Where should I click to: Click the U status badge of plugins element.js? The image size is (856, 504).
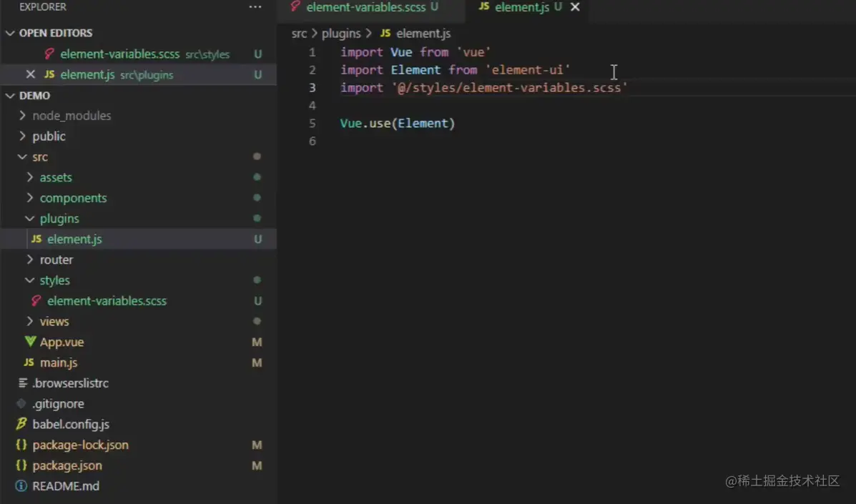coord(257,239)
